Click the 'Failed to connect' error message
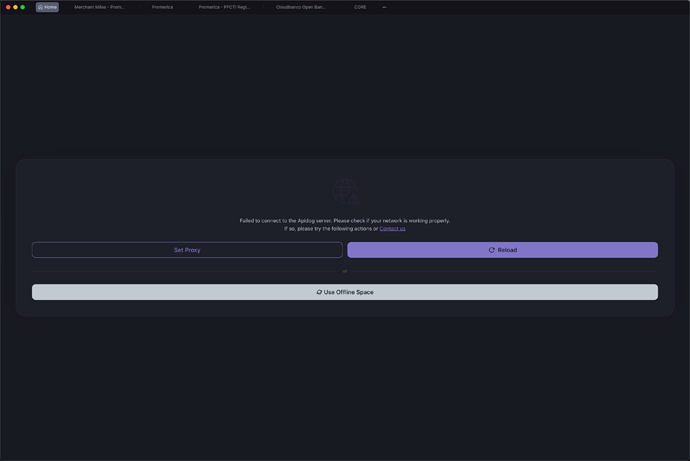The width and height of the screenshot is (690, 461). pos(344,220)
